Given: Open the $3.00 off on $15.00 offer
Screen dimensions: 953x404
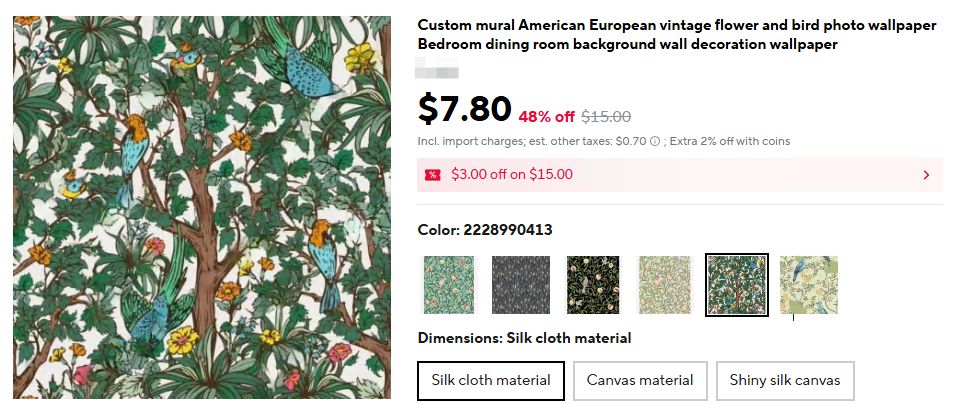Looking at the screenshot, I should (511, 174).
